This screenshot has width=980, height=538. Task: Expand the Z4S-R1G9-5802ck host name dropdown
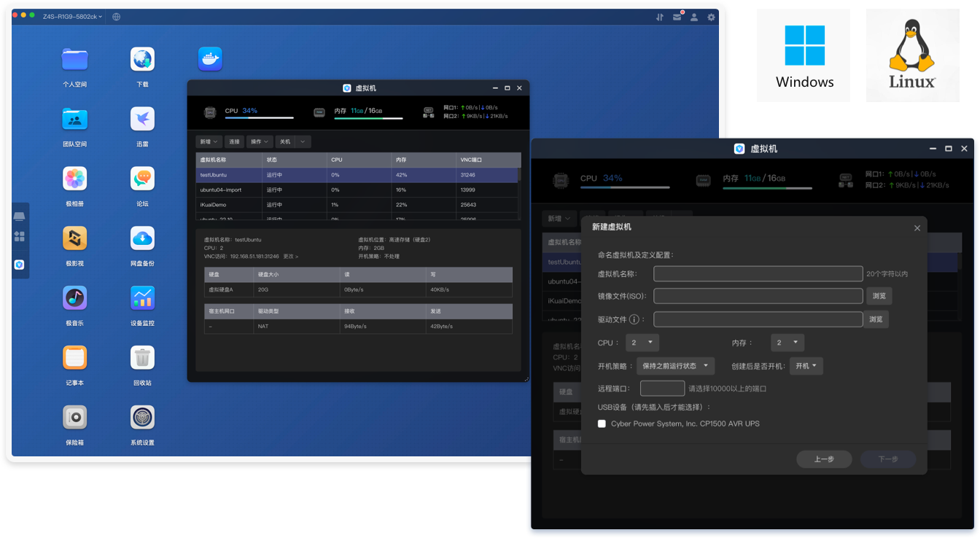(x=72, y=16)
